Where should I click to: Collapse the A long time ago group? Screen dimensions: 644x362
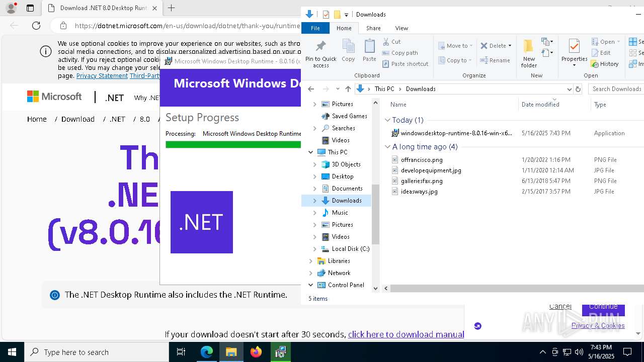(387, 147)
